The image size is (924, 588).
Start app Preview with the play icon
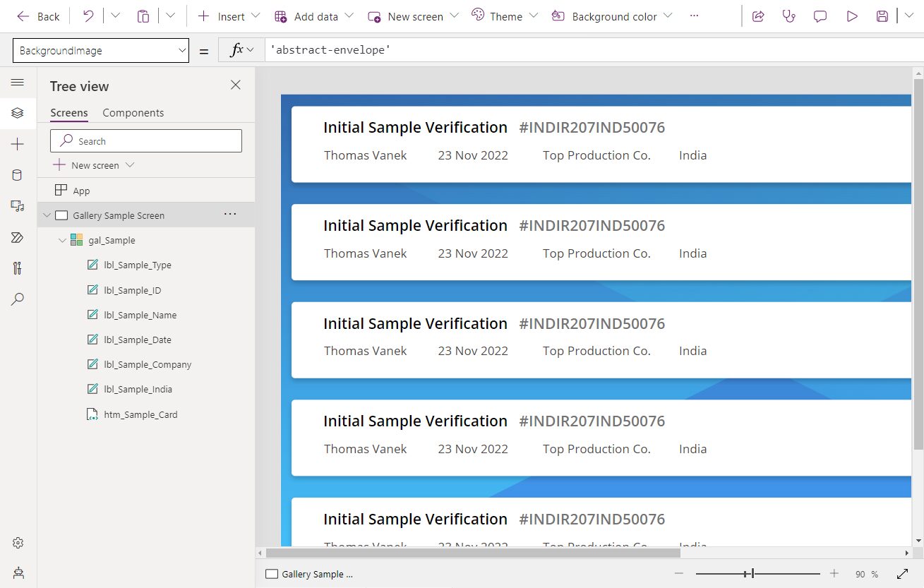coord(852,16)
